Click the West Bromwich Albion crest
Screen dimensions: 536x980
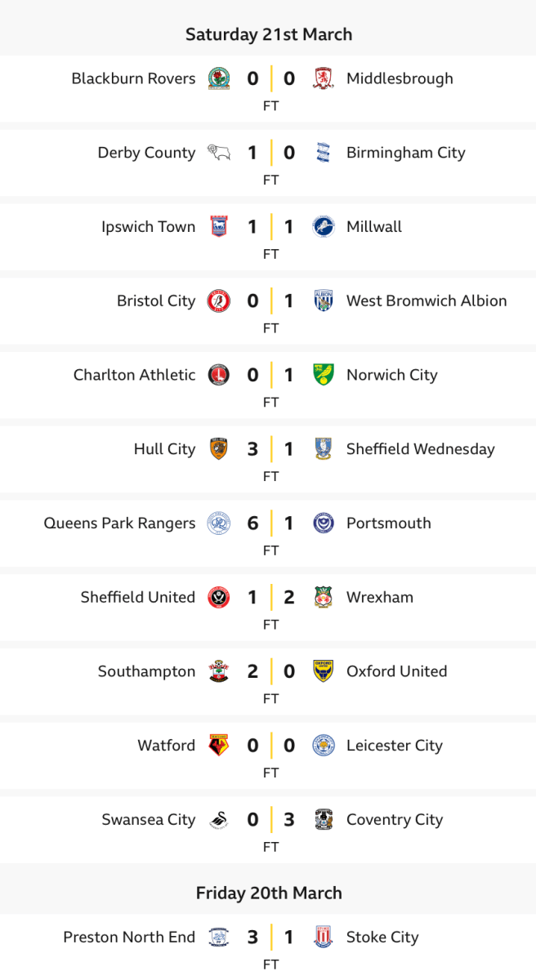[324, 301]
